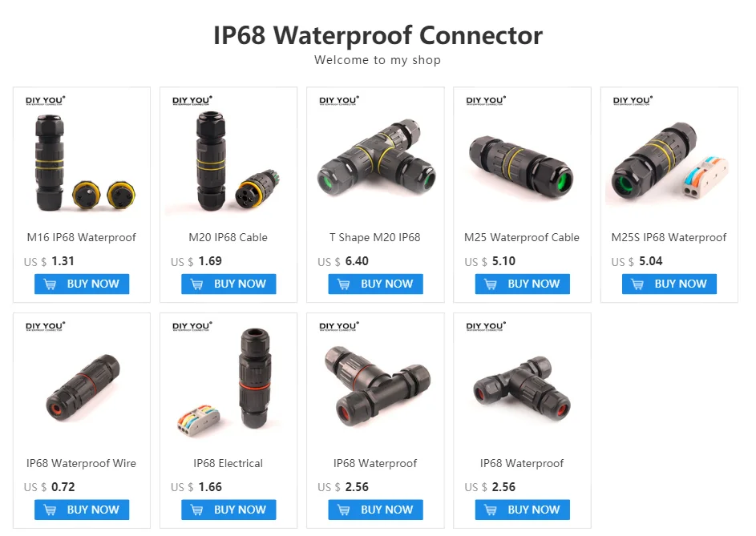Viewport: 756px width, 536px height.
Task: Buy the M25S connector priced 5.04
Action: [x=669, y=284]
